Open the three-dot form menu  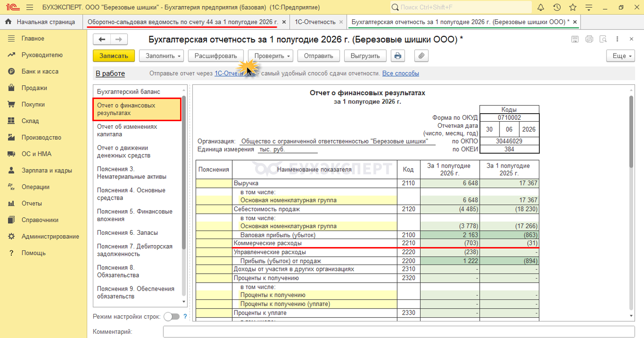(x=617, y=39)
